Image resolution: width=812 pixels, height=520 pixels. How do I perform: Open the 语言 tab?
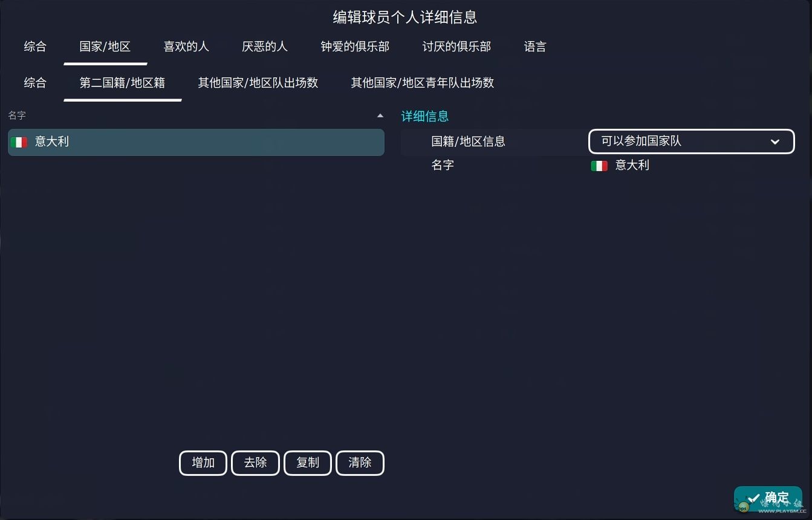point(535,47)
